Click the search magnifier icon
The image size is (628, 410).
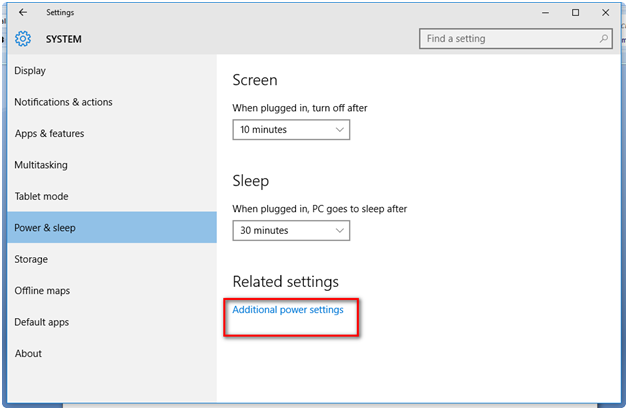(604, 39)
